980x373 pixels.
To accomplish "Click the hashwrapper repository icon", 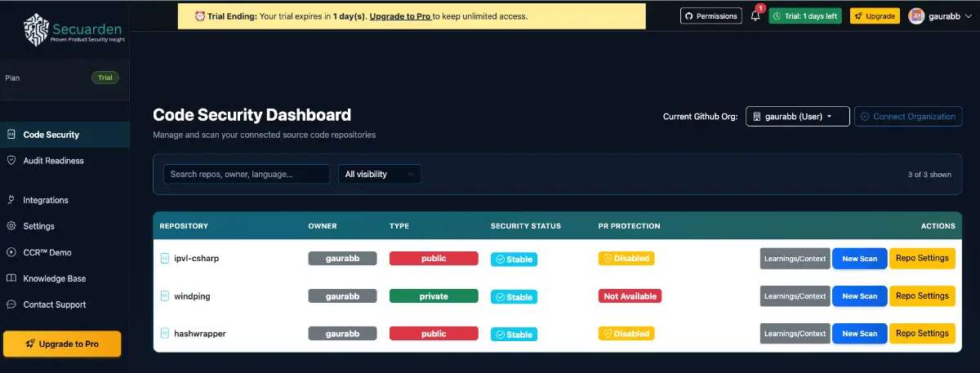I will 164,334.
